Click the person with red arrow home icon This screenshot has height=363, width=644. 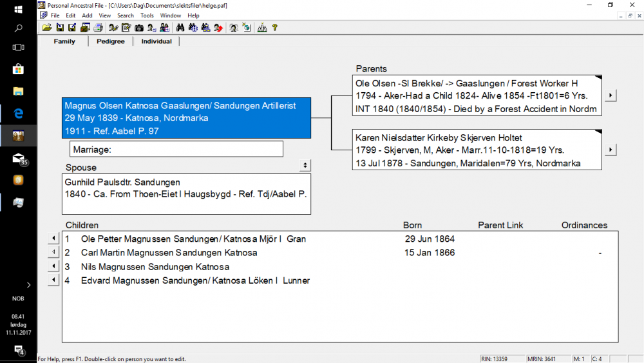pyautogui.click(x=218, y=28)
